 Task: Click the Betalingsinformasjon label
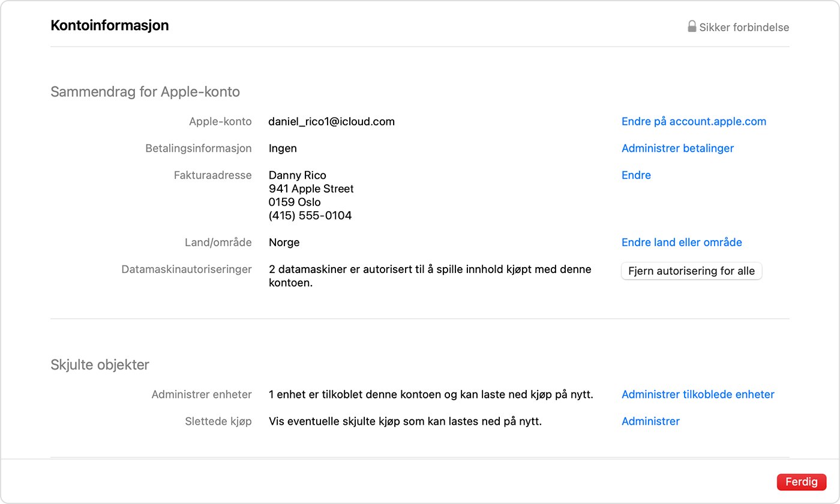[199, 148]
